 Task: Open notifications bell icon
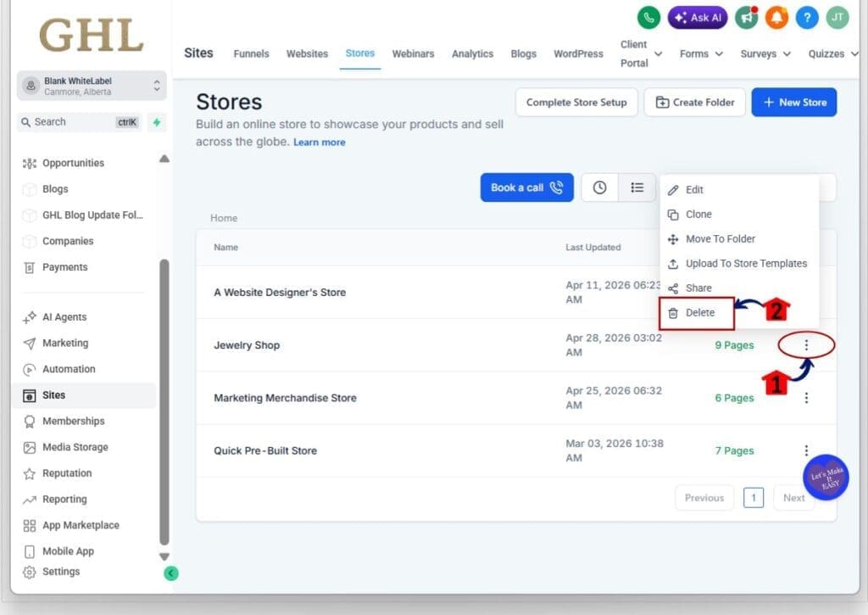(776, 17)
